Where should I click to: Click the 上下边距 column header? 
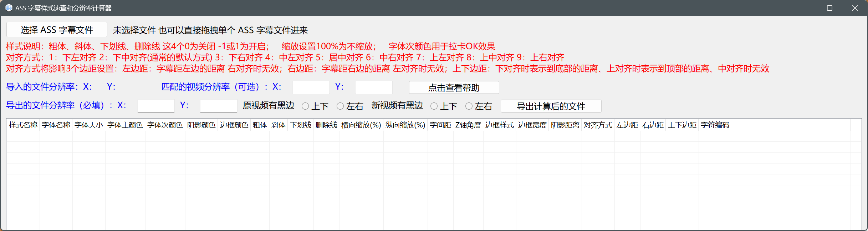pos(682,125)
